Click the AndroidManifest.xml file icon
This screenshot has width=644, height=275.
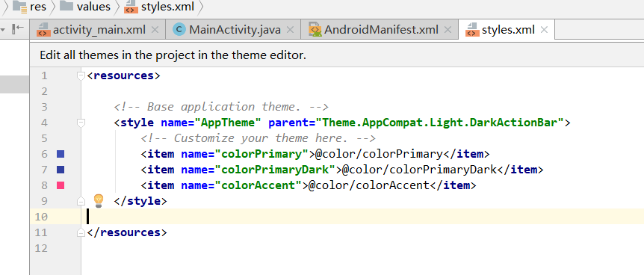(x=315, y=30)
